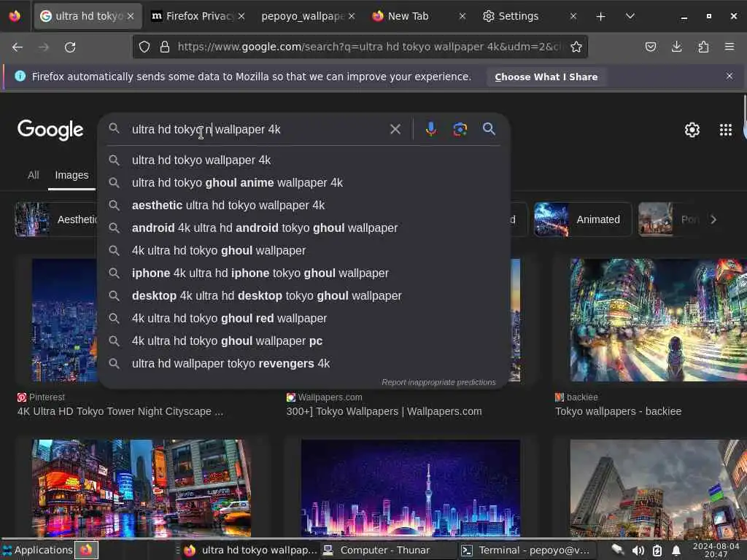Image resolution: width=747 pixels, height=560 pixels.
Task: Click the site security padlock icon
Action: (165, 47)
